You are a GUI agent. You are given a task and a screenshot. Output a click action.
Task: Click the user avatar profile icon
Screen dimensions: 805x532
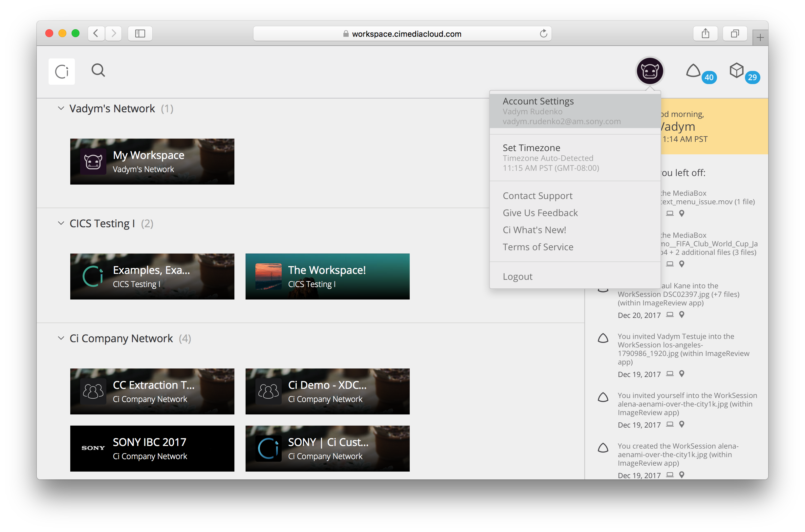649,71
